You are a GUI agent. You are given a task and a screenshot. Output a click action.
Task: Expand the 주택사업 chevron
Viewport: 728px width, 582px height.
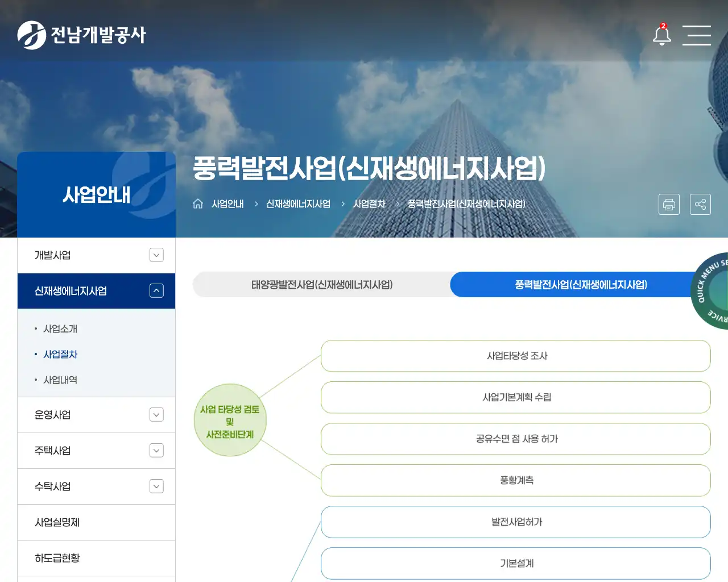[156, 451]
